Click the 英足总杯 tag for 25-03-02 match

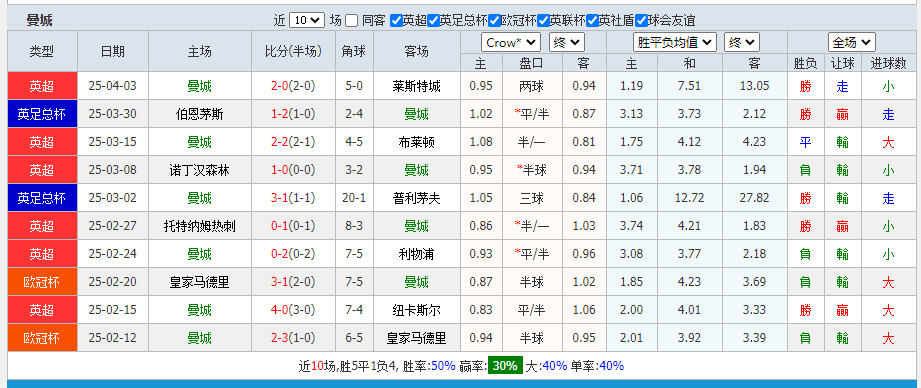[42, 198]
